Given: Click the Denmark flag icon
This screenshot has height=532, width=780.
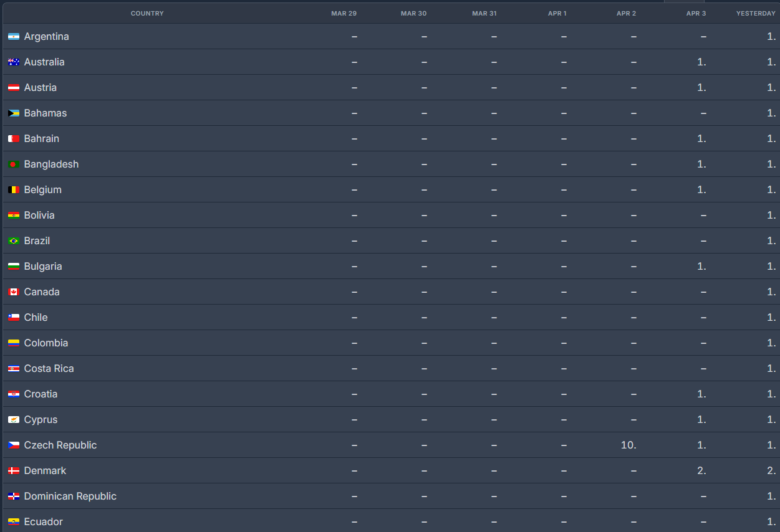Looking at the screenshot, I should tap(14, 471).
